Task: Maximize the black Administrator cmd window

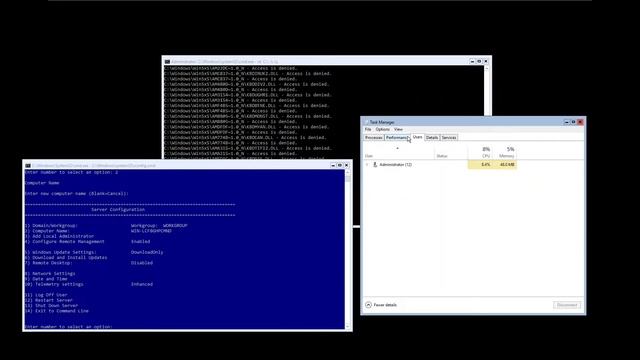Action: (479, 61)
